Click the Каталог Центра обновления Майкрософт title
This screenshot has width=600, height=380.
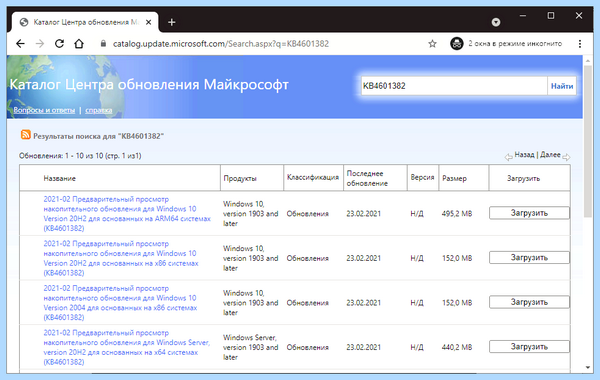tap(149, 84)
